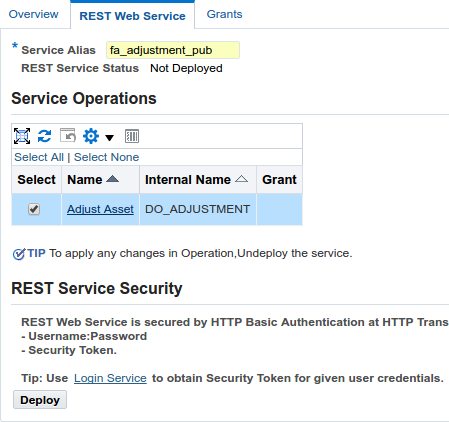Screen dimensions: 449x422
Task: Click the Deploy button
Action: coord(40,400)
